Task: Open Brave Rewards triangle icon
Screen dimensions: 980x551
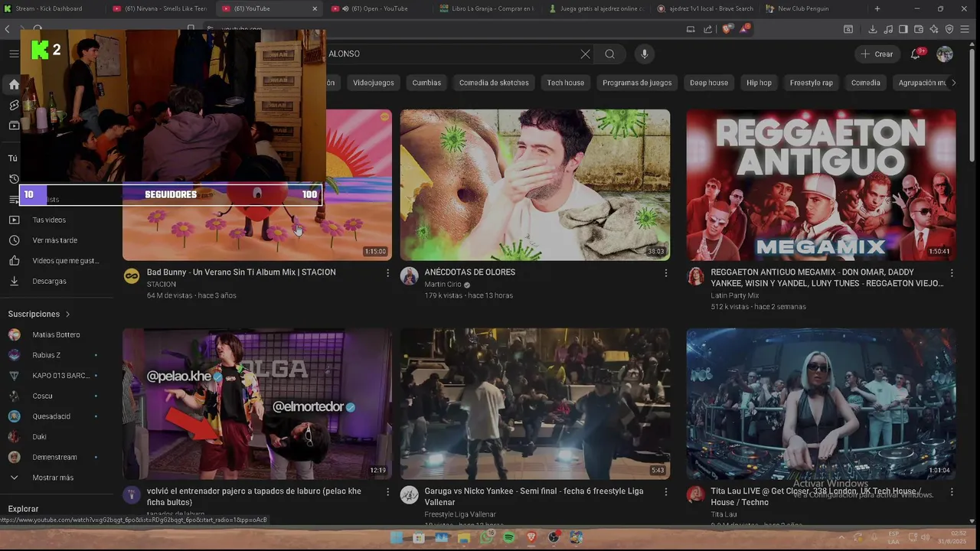Action: [x=745, y=29]
